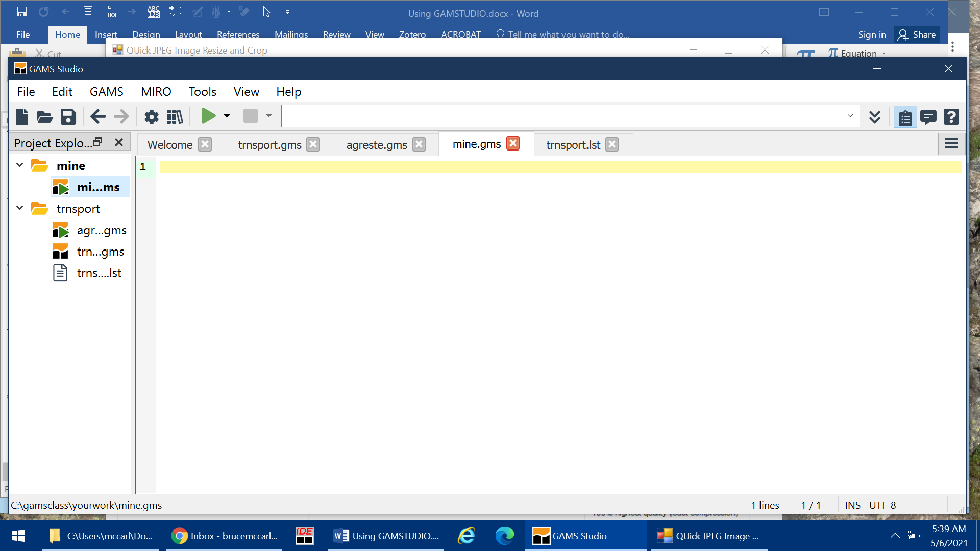Open the MIRO menu

point(156,92)
